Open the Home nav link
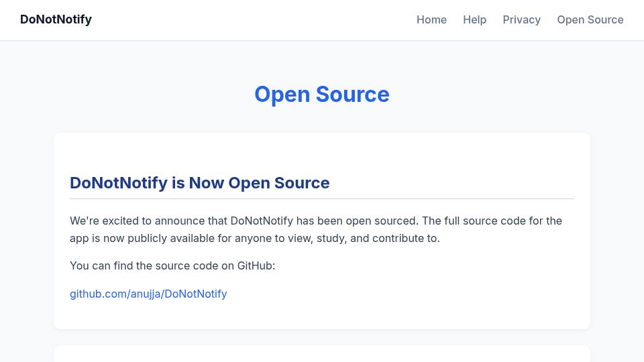This screenshot has width=644, height=362. click(x=431, y=19)
